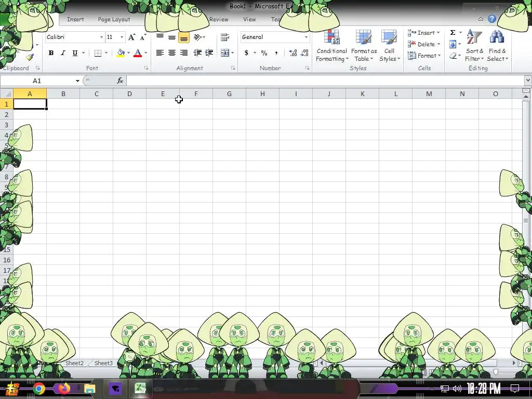The height and width of the screenshot is (399, 532).
Task: Click Increase Decimal icon
Action: coord(293,53)
